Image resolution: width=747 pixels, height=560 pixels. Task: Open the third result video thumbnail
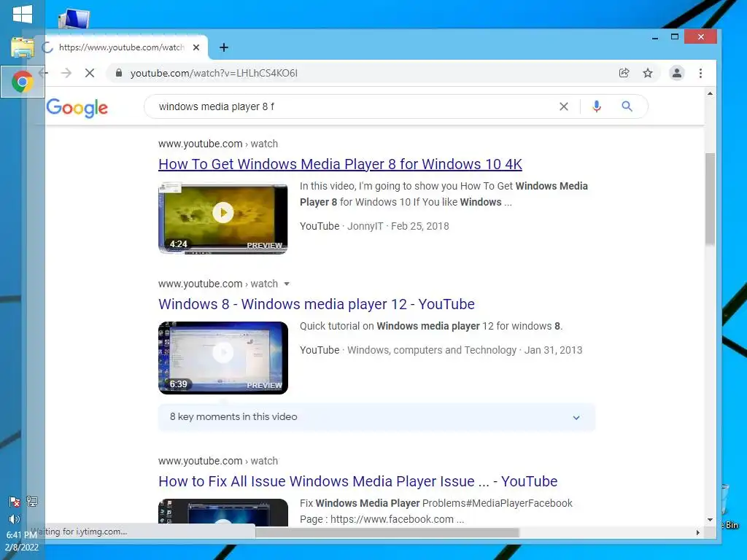(x=223, y=512)
